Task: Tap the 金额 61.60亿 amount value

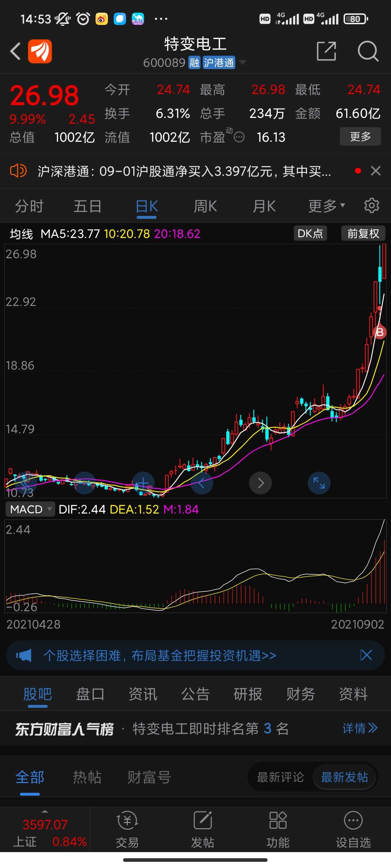Action: [x=358, y=114]
